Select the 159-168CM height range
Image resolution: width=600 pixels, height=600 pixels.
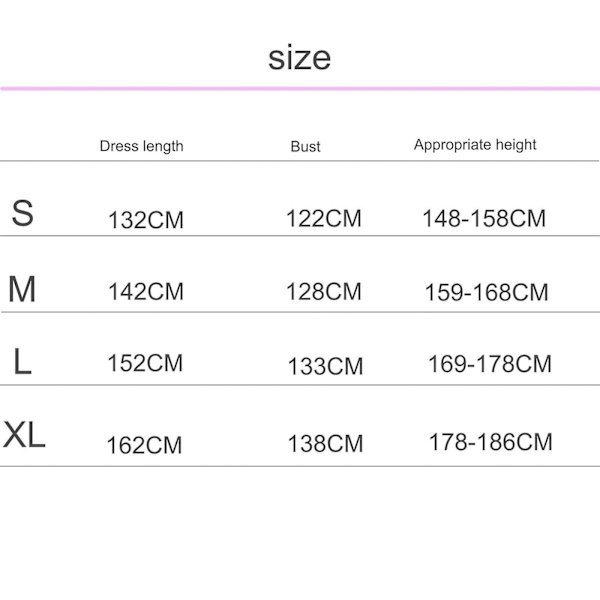pyautogui.click(x=486, y=293)
